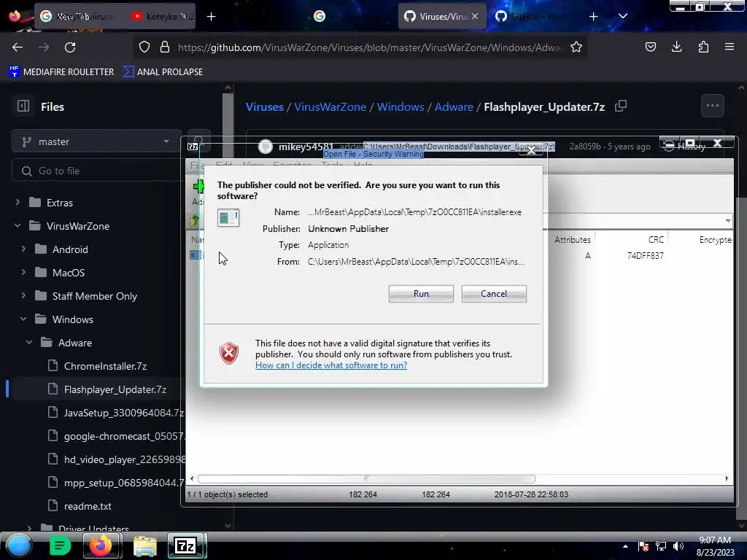This screenshot has height=560, width=747.
Task: Click commit hash 2a8059b
Action: [585, 147]
